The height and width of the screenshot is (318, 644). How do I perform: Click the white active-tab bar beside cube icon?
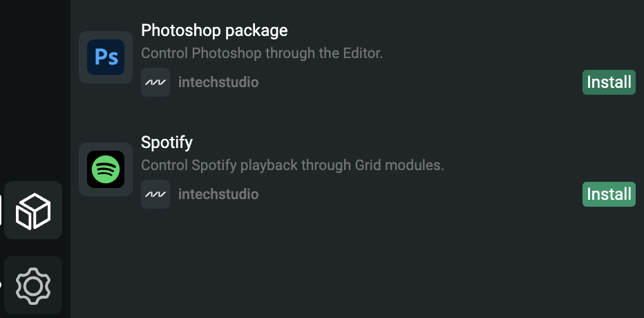pyautogui.click(x=1, y=210)
